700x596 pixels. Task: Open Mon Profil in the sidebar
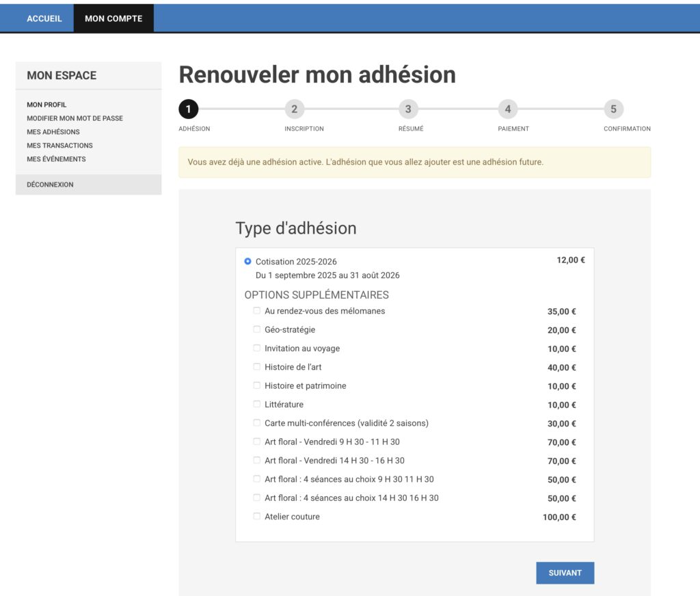point(46,105)
